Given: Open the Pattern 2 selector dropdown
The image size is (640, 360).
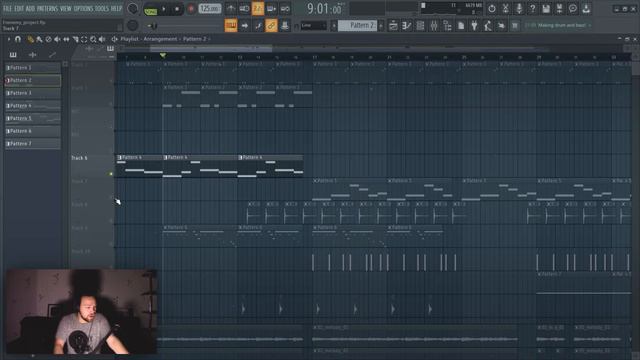Looking at the screenshot, I should coord(358,26).
